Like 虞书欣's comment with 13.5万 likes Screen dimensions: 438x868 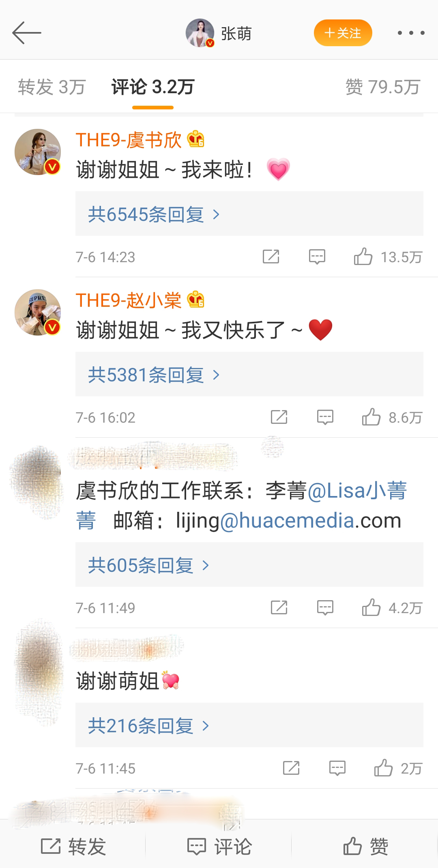(388, 257)
